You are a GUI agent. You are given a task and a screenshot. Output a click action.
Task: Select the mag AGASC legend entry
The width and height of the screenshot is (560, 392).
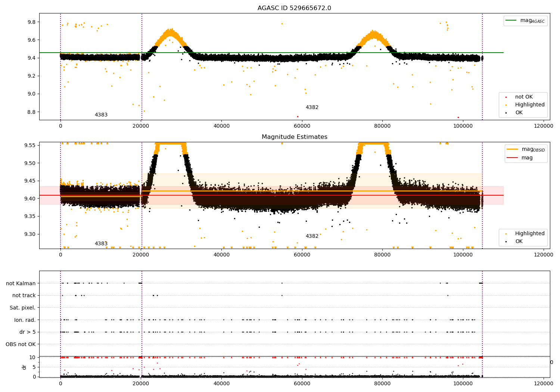(x=526, y=21)
